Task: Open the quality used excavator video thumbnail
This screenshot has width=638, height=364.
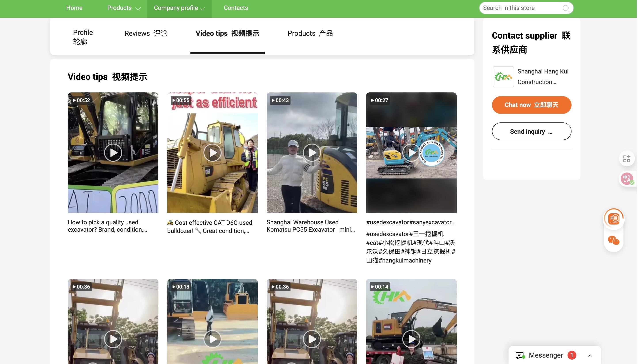Action: click(113, 152)
